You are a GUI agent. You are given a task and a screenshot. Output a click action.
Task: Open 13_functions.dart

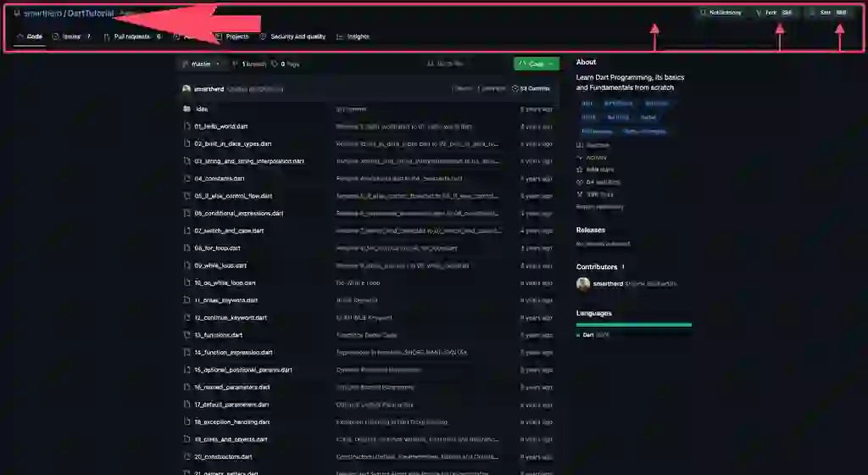coord(218,335)
